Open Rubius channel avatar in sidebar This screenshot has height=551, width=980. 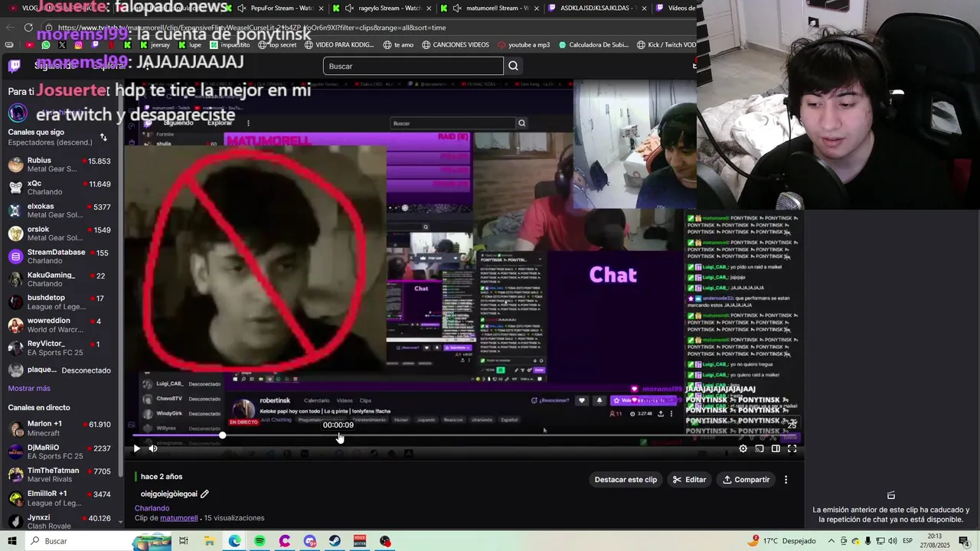(15, 165)
